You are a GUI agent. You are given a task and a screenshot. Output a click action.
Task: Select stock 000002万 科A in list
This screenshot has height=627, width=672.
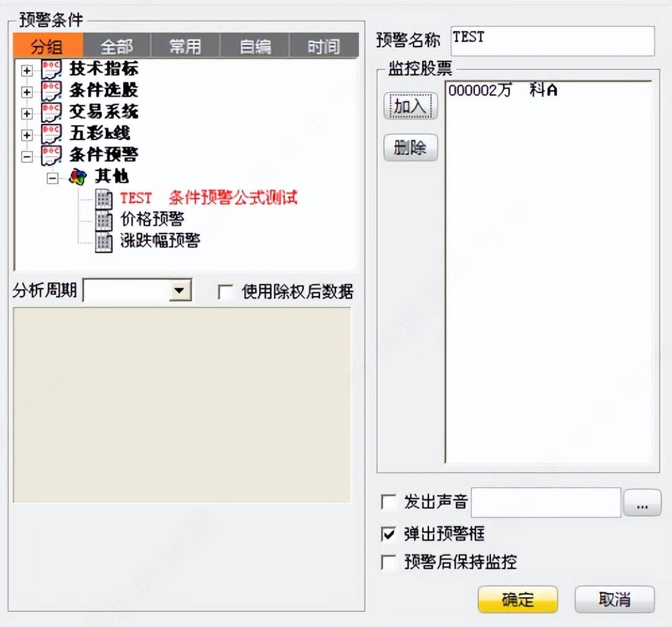click(502, 90)
